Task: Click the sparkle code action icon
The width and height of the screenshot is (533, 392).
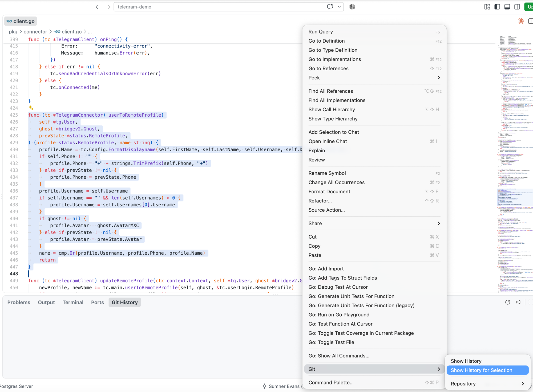Action: [x=31, y=108]
